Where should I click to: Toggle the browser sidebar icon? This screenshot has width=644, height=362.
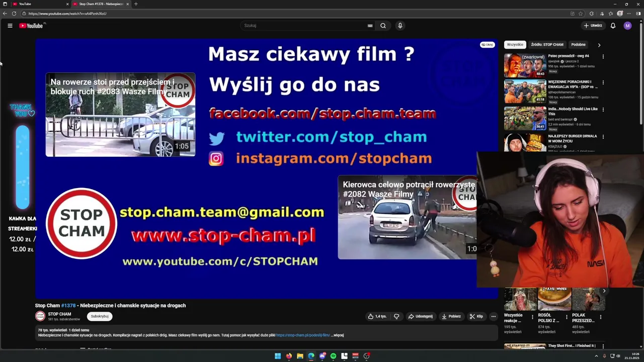point(639,14)
